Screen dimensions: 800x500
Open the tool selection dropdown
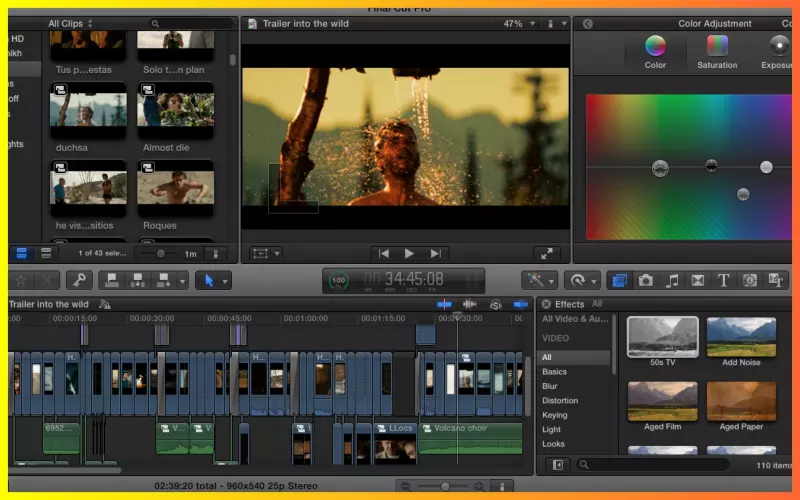point(225,281)
